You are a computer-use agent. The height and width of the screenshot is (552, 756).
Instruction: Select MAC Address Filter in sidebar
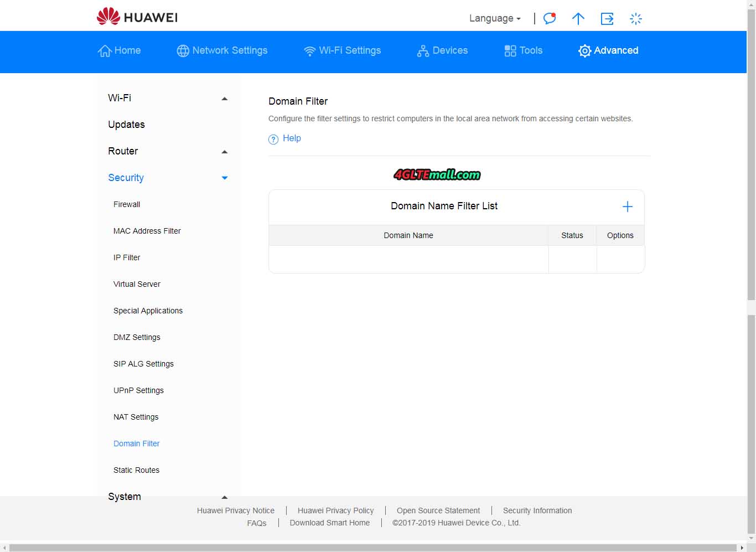pos(147,231)
